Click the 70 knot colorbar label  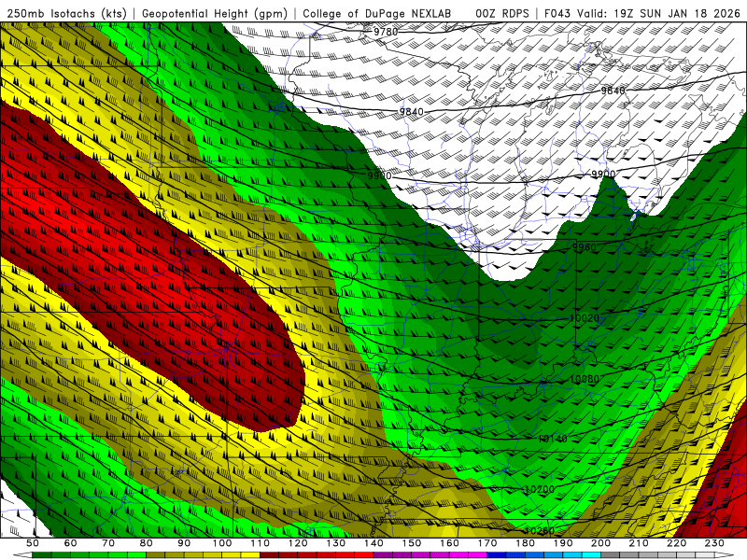pyautogui.click(x=108, y=543)
